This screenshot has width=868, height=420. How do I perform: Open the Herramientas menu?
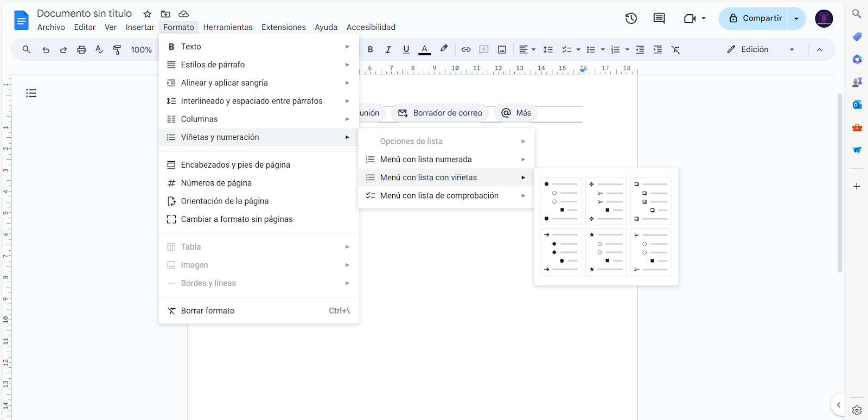click(228, 27)
